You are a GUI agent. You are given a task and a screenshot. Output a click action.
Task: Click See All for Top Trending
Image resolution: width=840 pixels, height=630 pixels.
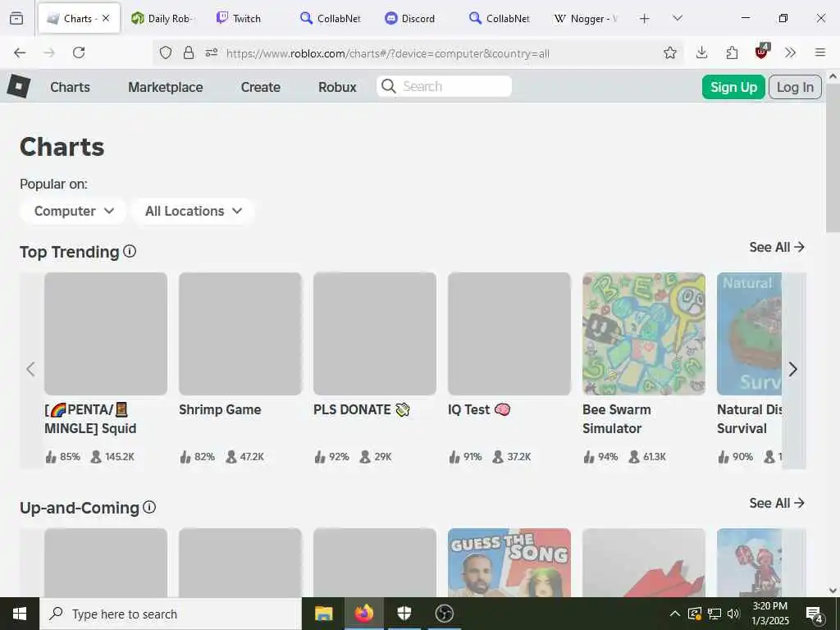coord(777,247)
